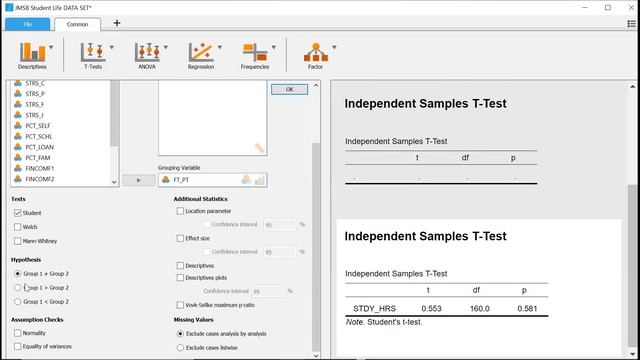
Task: Choose Exclude cases listwise
Action: 180,348
